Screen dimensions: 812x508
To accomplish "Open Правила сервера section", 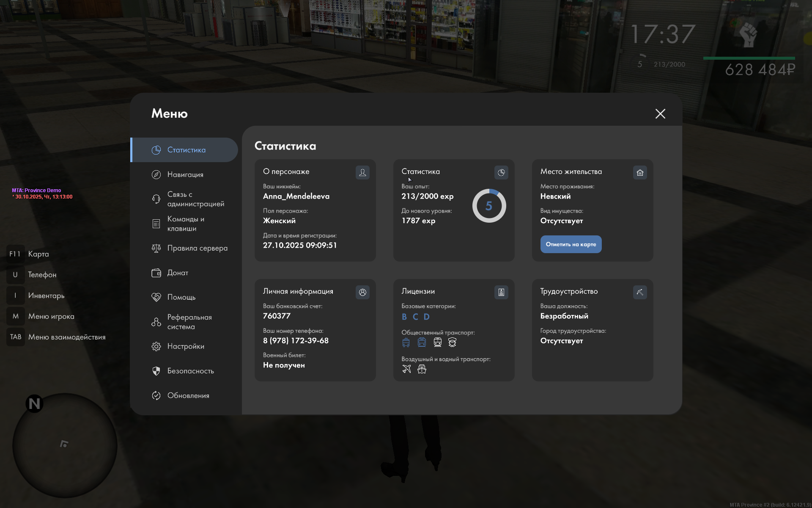I will (x=197, y=248).
